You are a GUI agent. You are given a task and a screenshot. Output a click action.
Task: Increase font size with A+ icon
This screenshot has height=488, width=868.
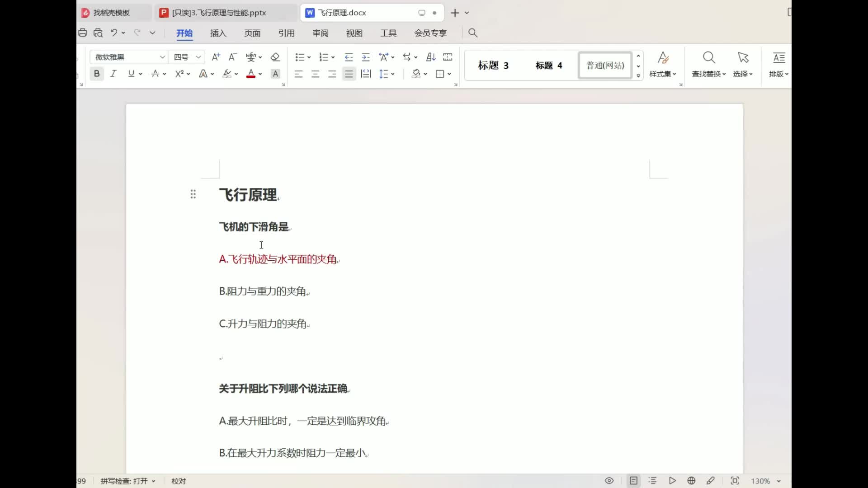point(216,57)
